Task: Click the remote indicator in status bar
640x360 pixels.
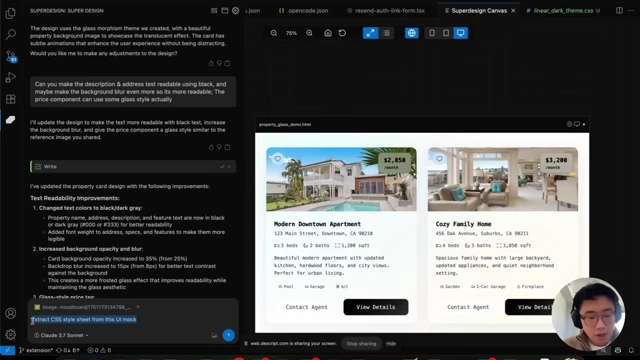Action: tap(7, 350)
